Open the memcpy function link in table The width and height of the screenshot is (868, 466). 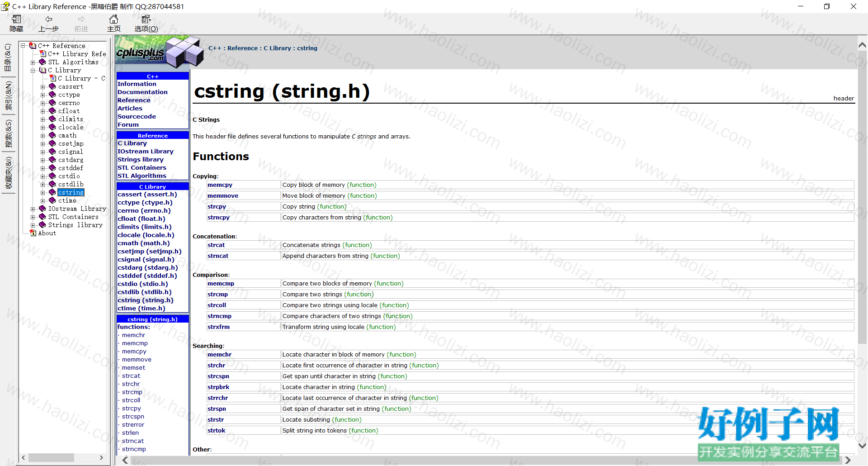[220, 185]
